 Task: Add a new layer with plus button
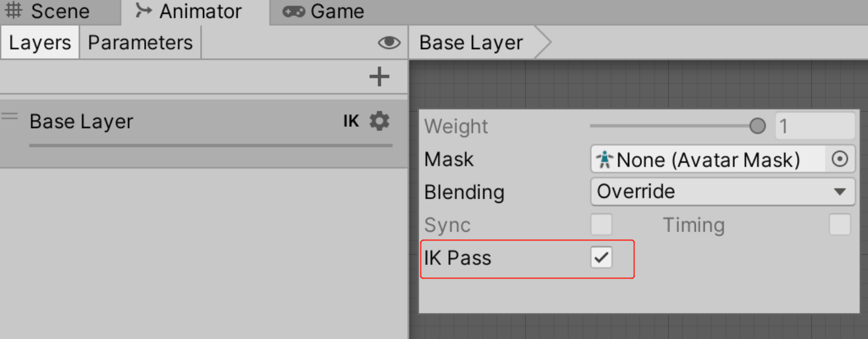379,76
